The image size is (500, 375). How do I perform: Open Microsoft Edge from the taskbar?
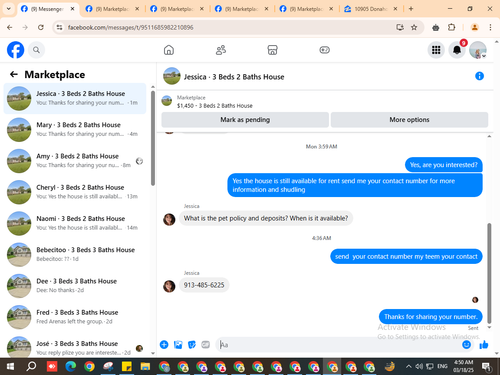tap(71, 367)
